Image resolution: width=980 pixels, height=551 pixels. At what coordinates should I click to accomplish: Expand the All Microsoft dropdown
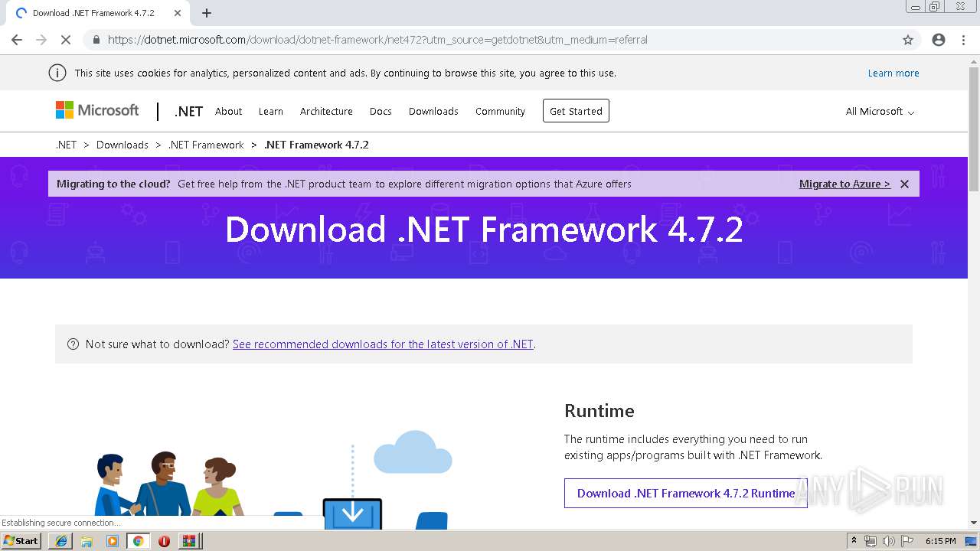pyautogui.click(x=880, y=112)
